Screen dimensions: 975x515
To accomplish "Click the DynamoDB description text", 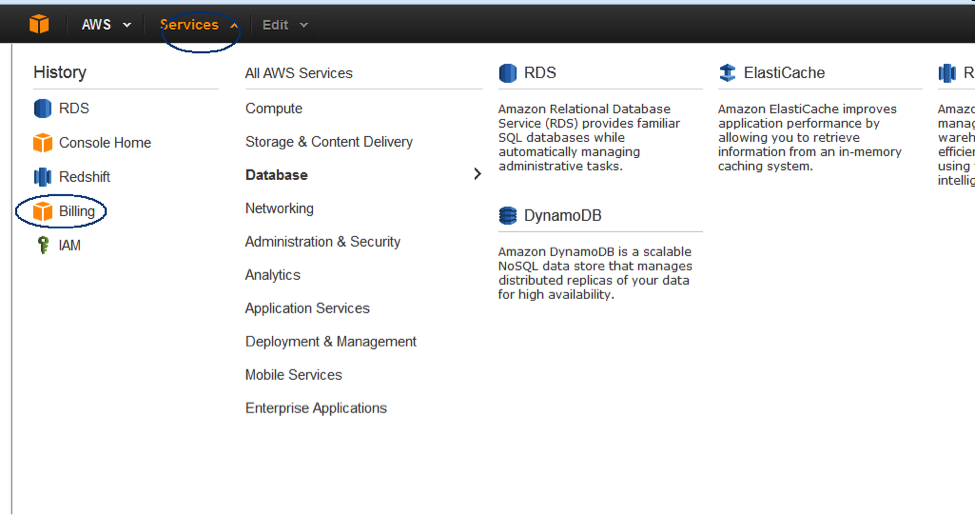I will [x=595, y=273].
